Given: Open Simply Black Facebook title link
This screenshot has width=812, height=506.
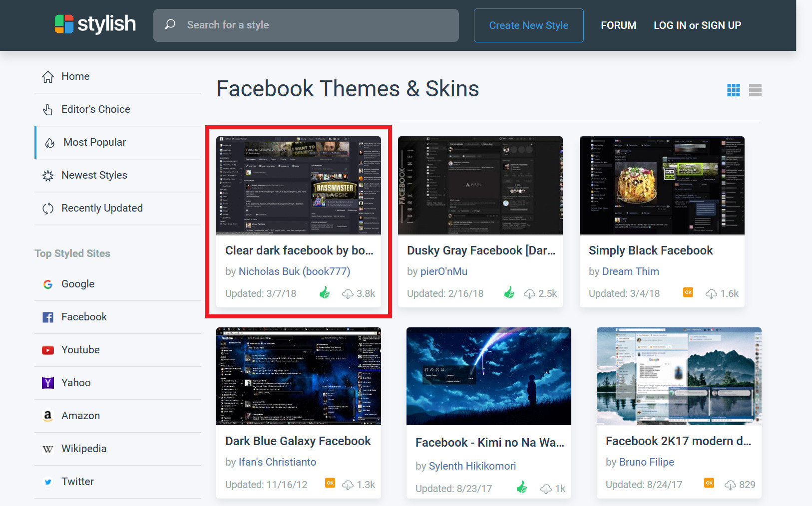Looking at the screenshot, I should [651, 251].
